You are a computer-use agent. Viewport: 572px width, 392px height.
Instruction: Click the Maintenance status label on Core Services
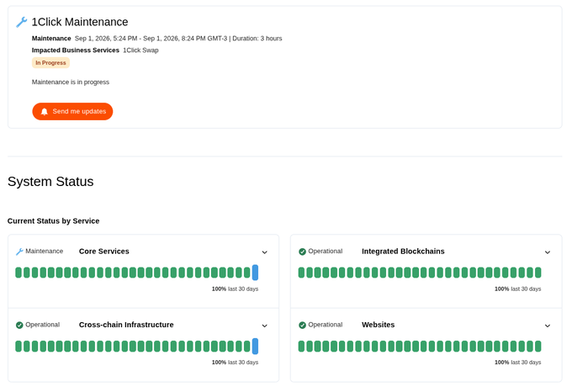pos(44,252)
